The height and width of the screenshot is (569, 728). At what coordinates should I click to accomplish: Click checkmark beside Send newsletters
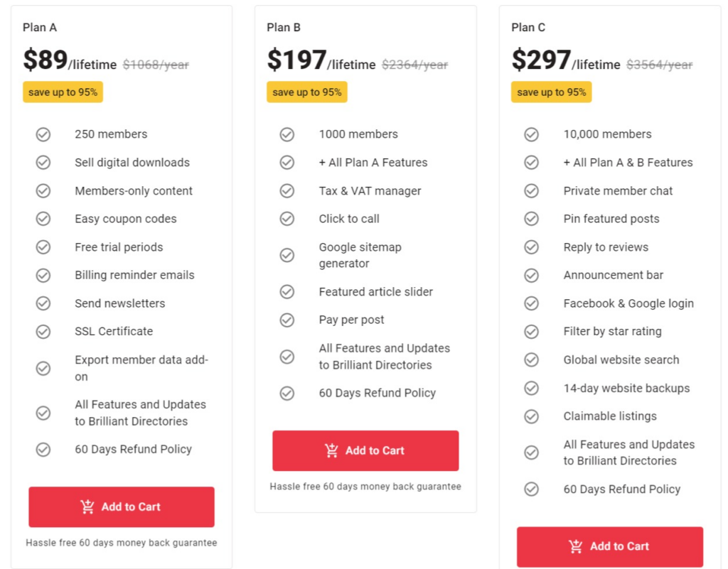pyautogui.click(x=43, y=303)
